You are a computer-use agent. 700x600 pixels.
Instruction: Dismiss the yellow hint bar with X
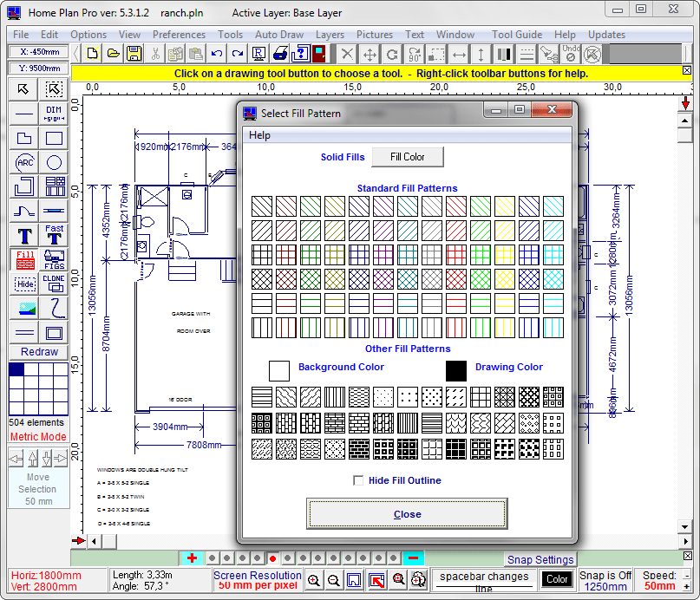[x=687, y=70]
